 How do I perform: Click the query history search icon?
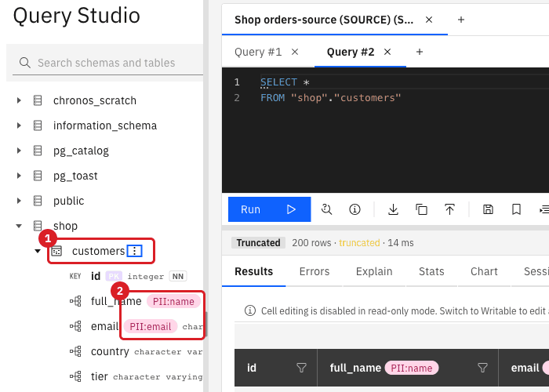(327, 209)
